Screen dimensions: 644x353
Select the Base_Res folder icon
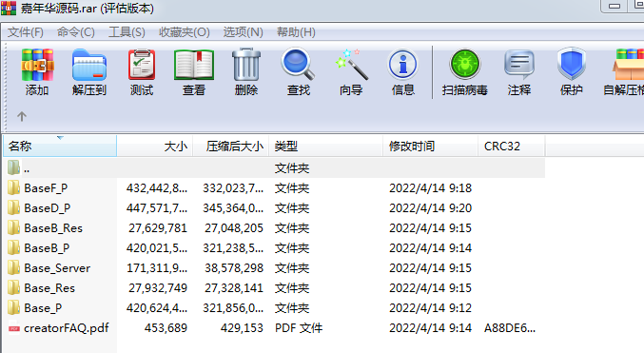click(x=13, y=287)
